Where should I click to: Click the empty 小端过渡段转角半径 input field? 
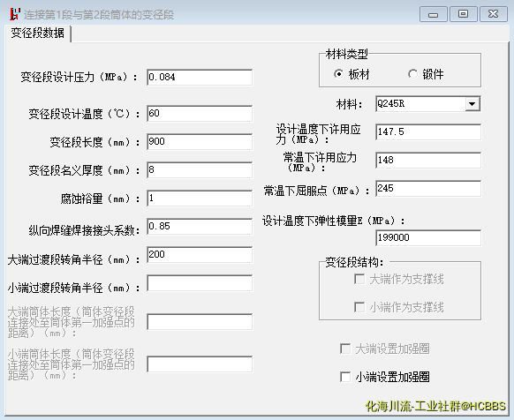[x=200, y=283]
